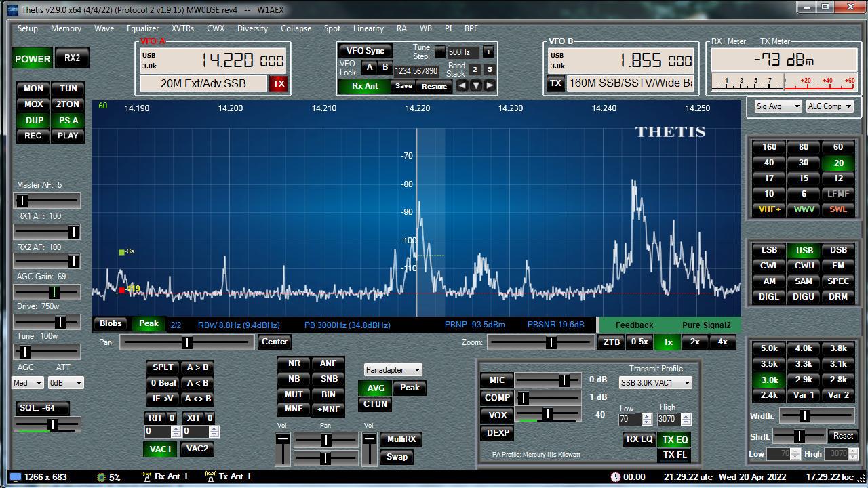Toggle the POWER button off

coord(33,59)
